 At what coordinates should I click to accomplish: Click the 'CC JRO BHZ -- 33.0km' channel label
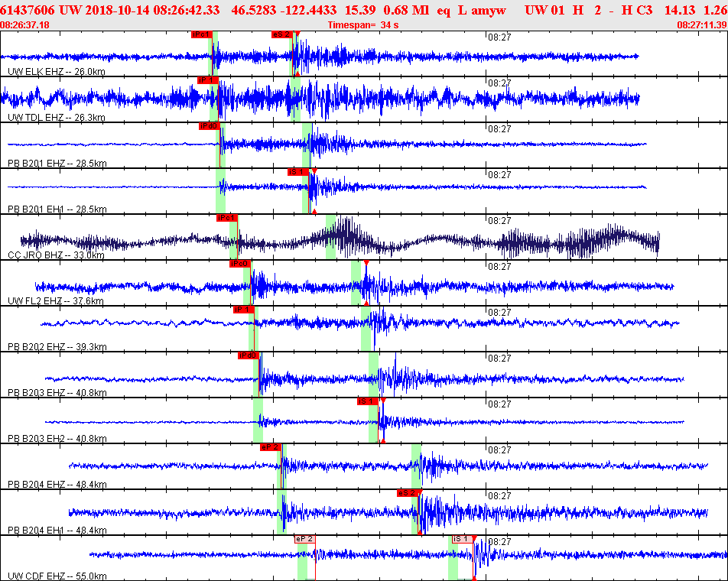pos(56,255)
